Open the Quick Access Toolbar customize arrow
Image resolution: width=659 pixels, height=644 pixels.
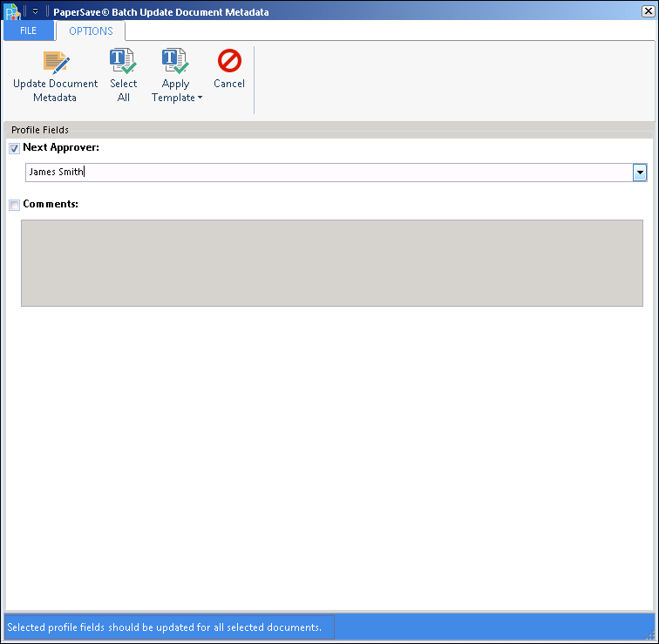(x=36, y=12)
